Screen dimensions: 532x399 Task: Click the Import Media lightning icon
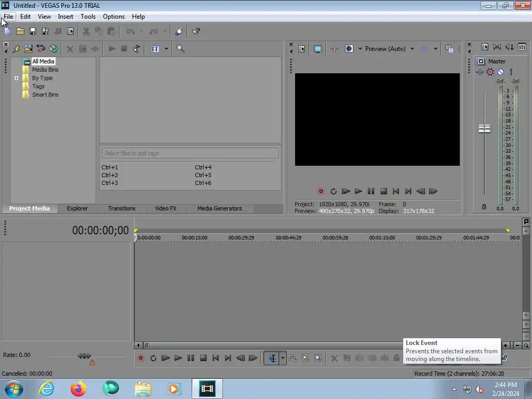coord(16,49)
